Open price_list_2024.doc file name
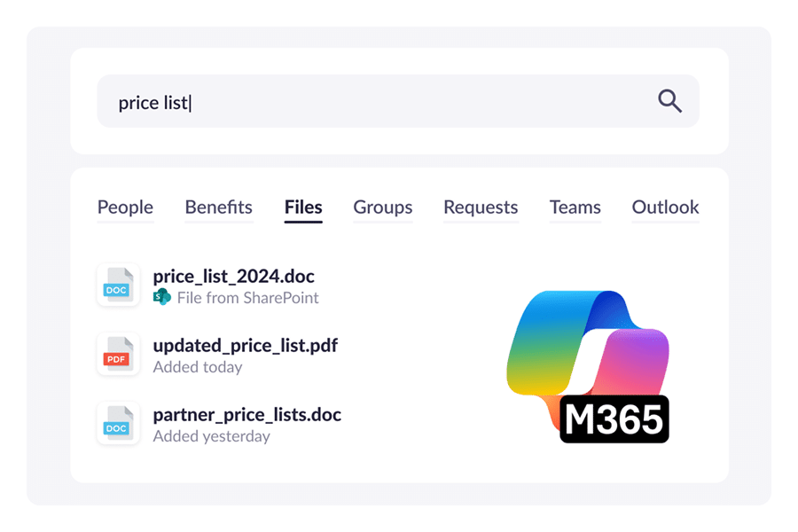The image size is (798, 532). 233,277
